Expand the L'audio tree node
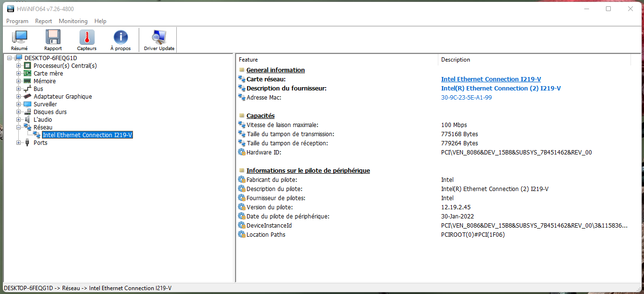Viewport: 644px width, 294px height. pos(19,120)
